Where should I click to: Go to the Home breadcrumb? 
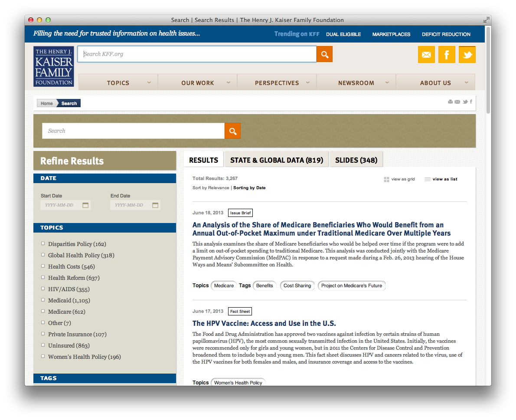pyautogui.click(x=47, y=103)
